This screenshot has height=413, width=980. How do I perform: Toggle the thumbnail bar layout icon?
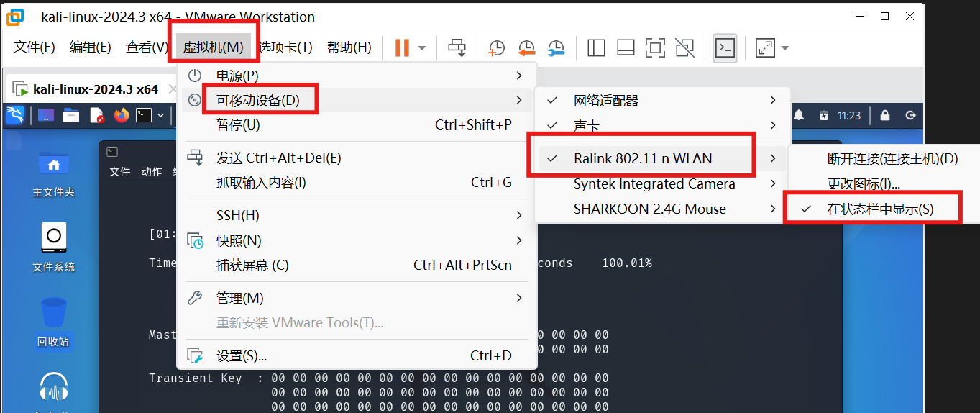[x=626, y=47]
